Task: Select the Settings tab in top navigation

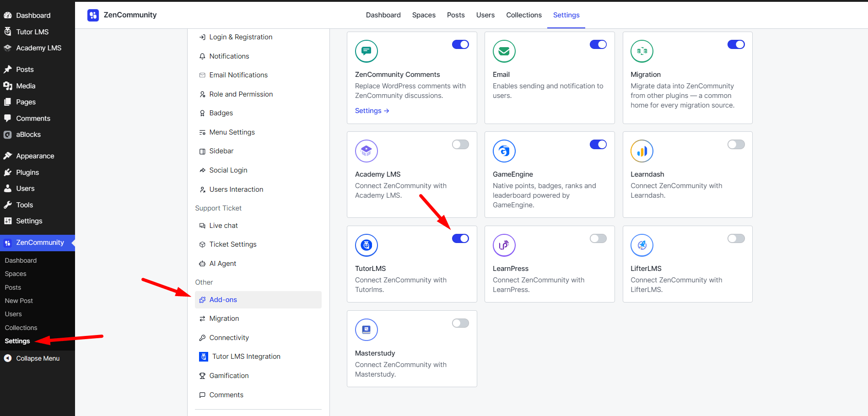Action: (566, 15)
